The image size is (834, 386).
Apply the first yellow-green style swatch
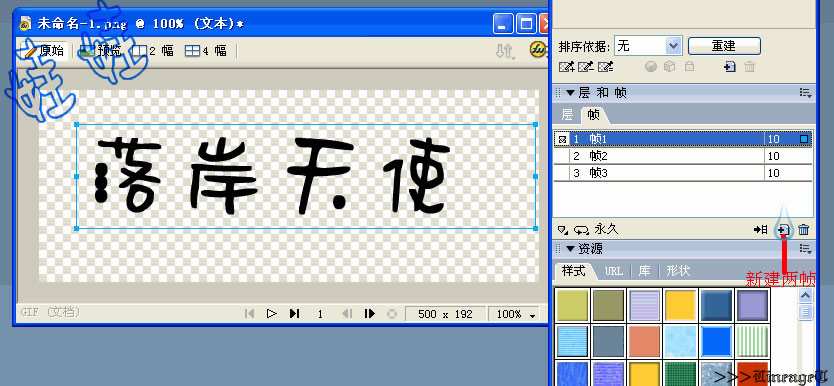572,306
